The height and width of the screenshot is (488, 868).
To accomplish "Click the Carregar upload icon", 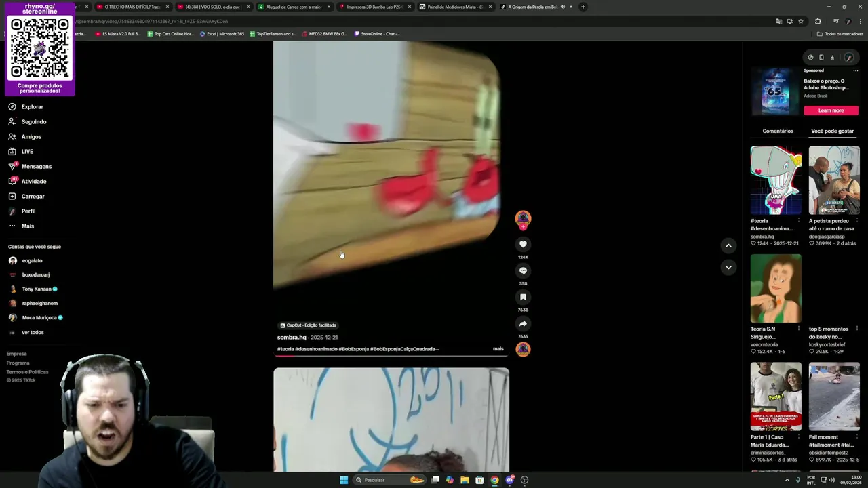I will (12, 197).
